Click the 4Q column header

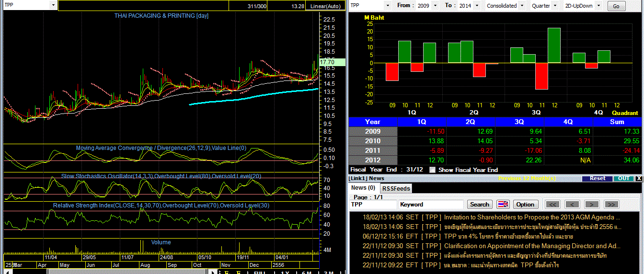(x=568, y=122)
